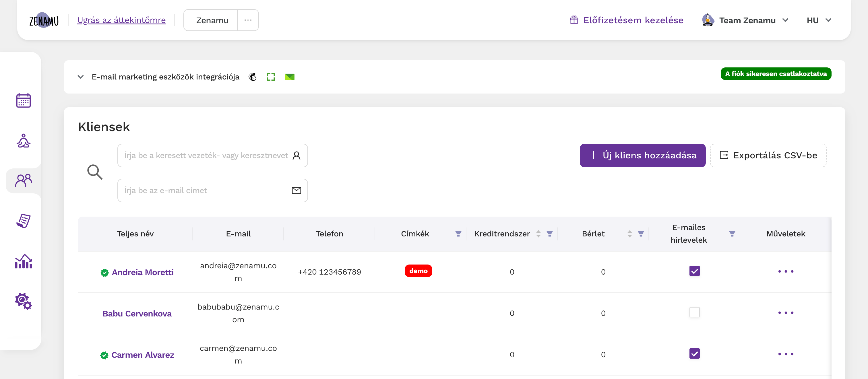Click verified badge next to Andreia Moretti
The height and width of the screenshot is (379, 868).
point(105,273)
